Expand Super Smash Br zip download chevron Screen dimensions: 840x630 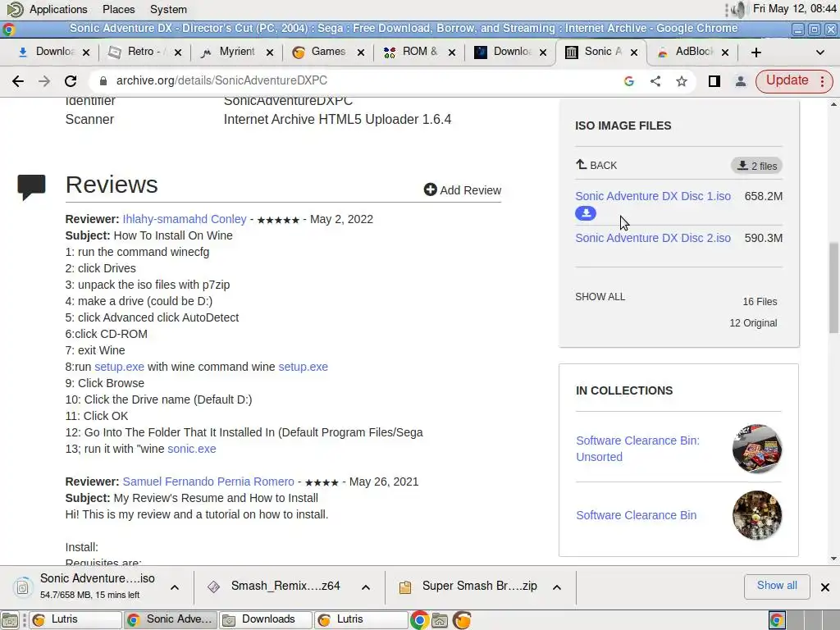tap(557, 587)
